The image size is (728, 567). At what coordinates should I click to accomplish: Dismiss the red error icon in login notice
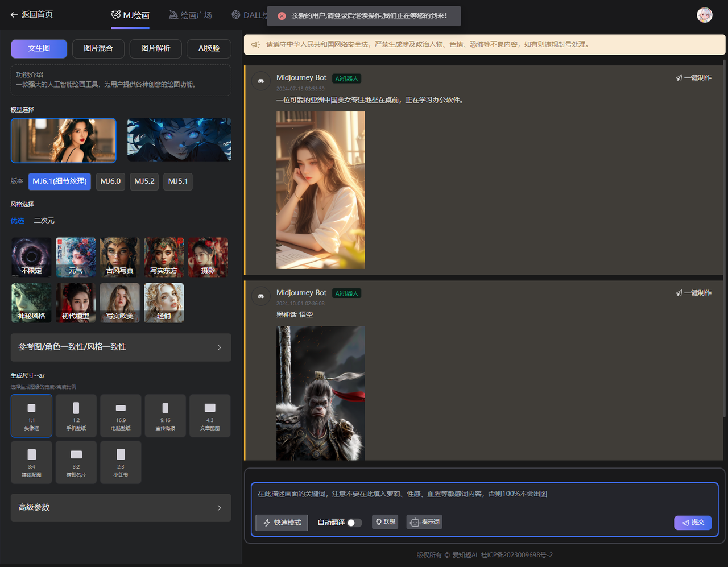coord(282,16)
